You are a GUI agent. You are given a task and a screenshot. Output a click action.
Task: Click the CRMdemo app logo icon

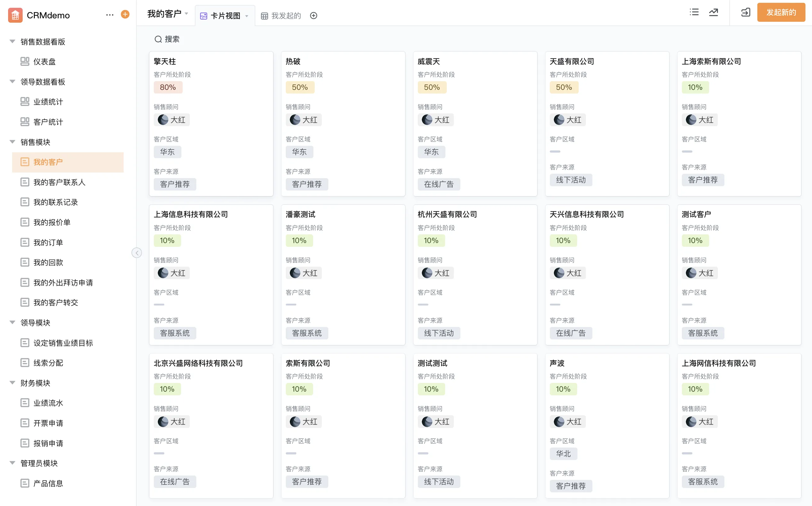15,15
